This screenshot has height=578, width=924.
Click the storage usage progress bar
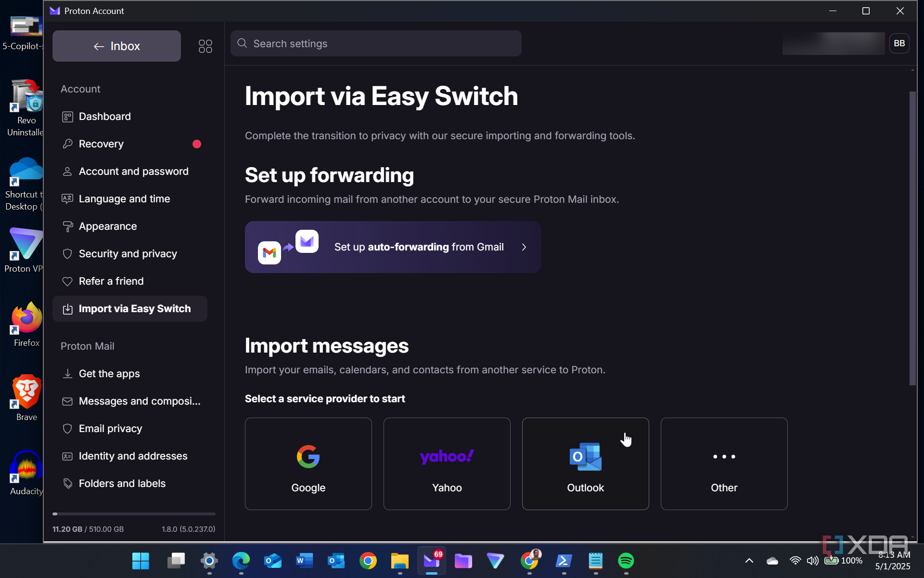134,514
